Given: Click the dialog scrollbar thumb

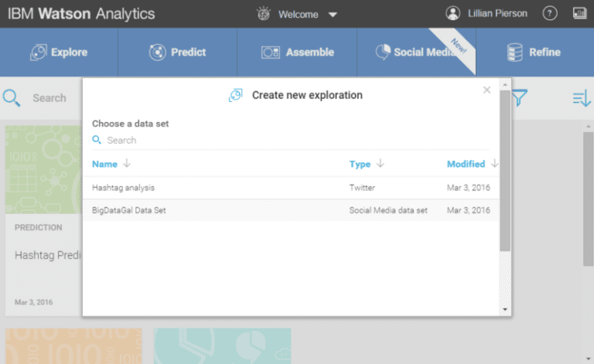Looking at the screenshot, I should pyautogui.click(x=504, y=170).
